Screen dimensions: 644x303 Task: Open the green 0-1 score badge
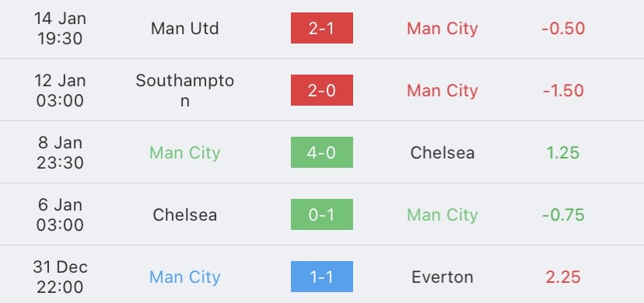[x=321, y=214]
